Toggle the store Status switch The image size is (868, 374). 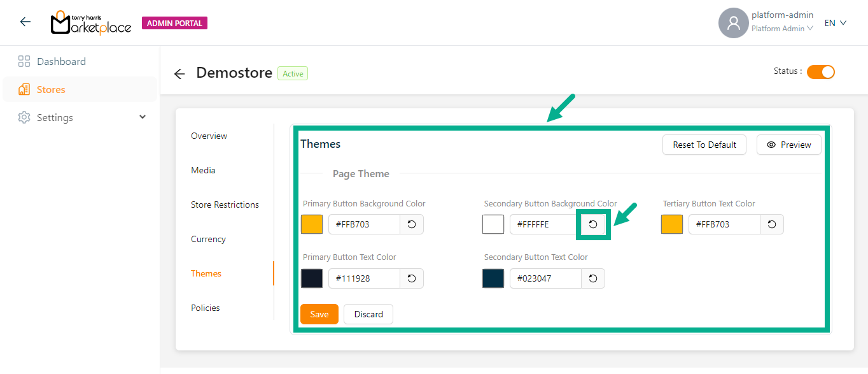(x=820, y=72)
